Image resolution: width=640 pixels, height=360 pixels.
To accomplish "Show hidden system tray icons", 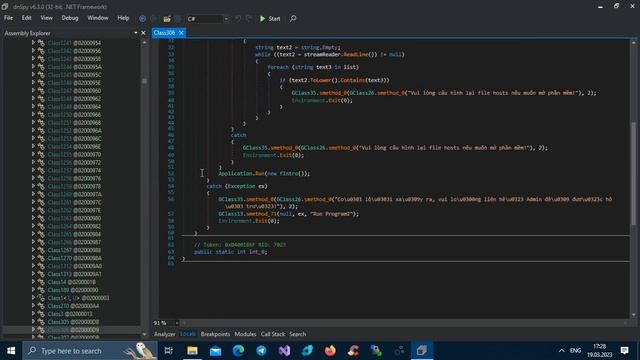I will click(562, 351).
